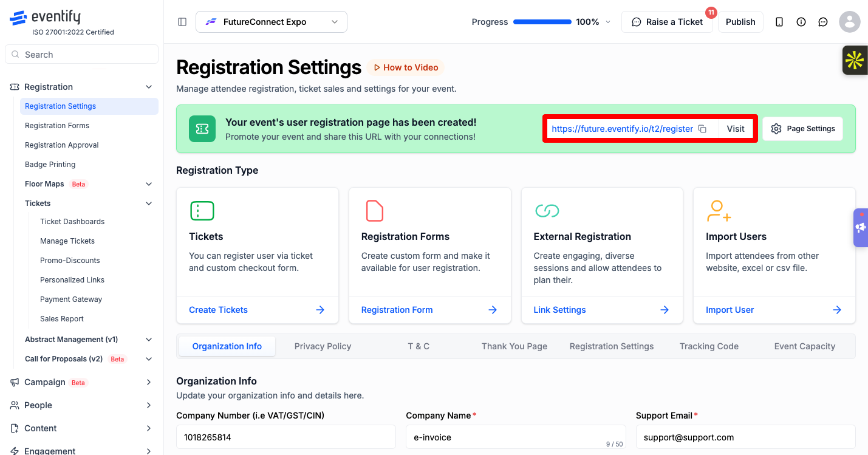Click the Eventify logo
This screenshot has height=455, width=868.
[45, 18]
